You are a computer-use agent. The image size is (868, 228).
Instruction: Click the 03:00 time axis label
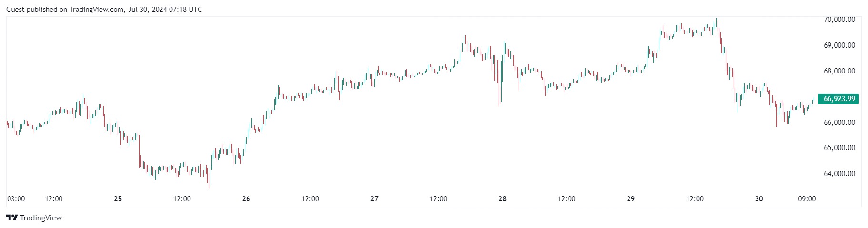point(16,199)
